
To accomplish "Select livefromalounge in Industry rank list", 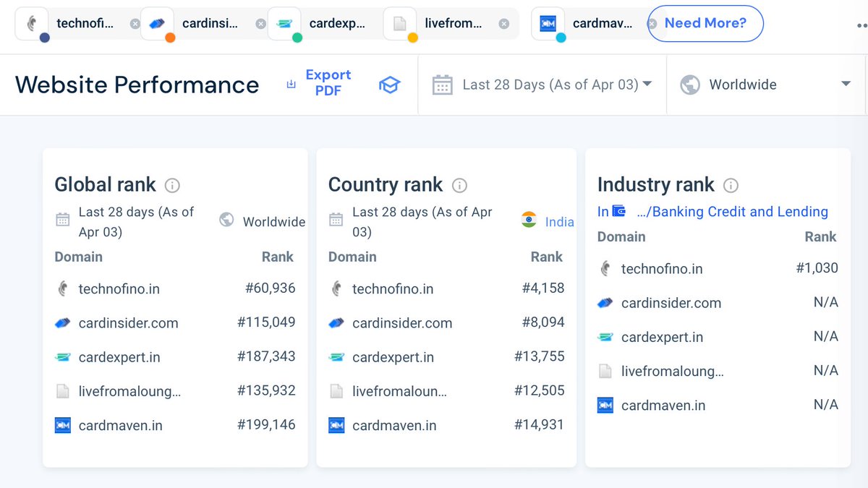I will [x=673, y=372].
